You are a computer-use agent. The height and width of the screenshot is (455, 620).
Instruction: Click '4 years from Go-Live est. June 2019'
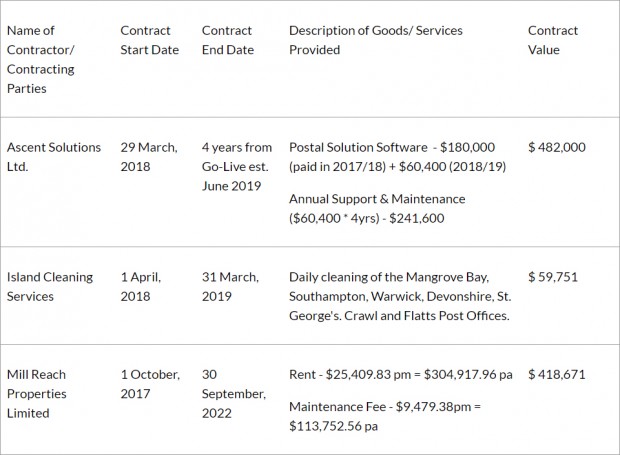point(237,166)
